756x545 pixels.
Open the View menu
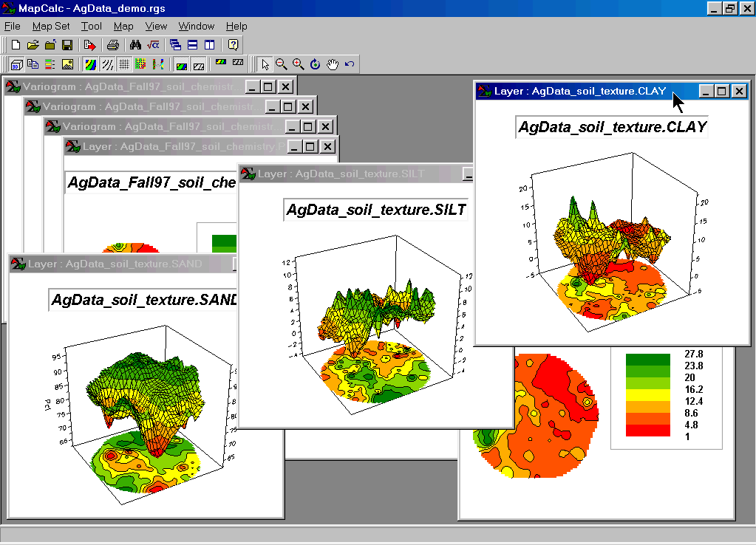(156, 26)
